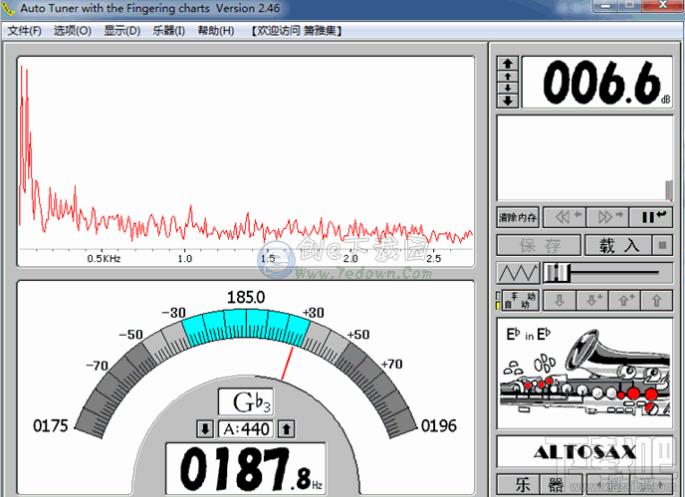Click the empty memory list area
The width and height of the screenshot is (685, 497).
(x=585, y=158)
